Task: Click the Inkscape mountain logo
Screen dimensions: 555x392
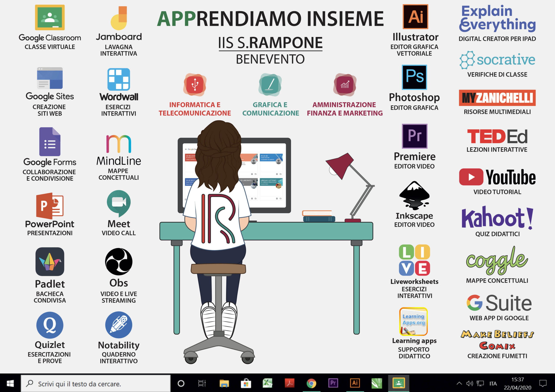Action: point(414,195)
